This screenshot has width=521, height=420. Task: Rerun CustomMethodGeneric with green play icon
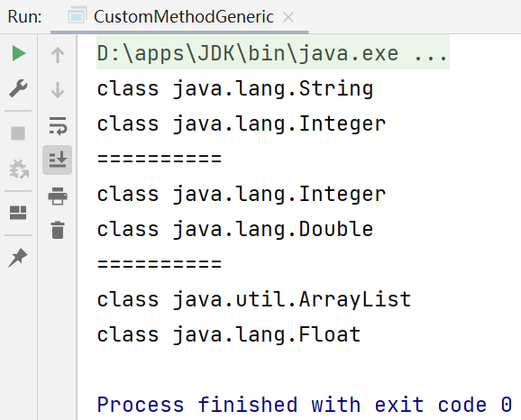(19, 53)
